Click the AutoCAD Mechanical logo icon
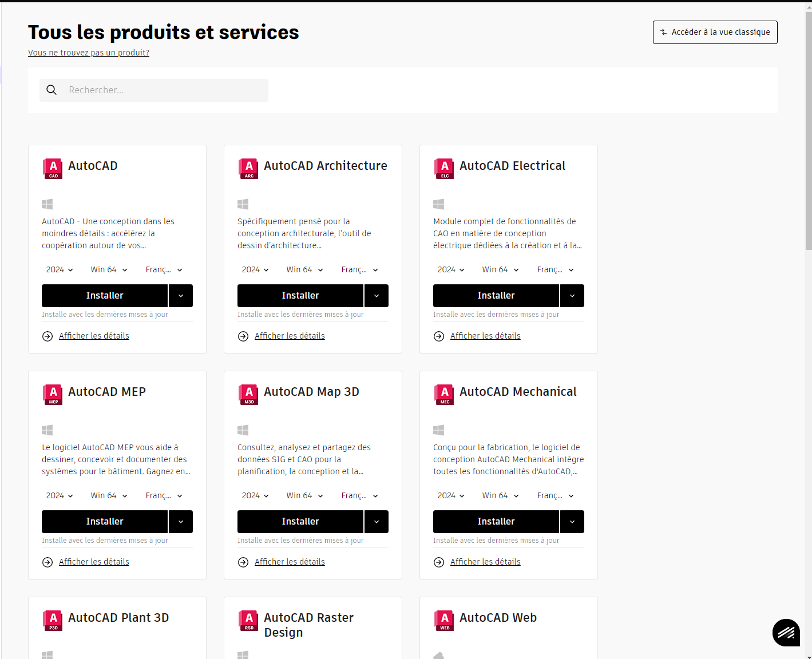Image resolution: width=812 pixels, height=659 pixels. [444, 395]
